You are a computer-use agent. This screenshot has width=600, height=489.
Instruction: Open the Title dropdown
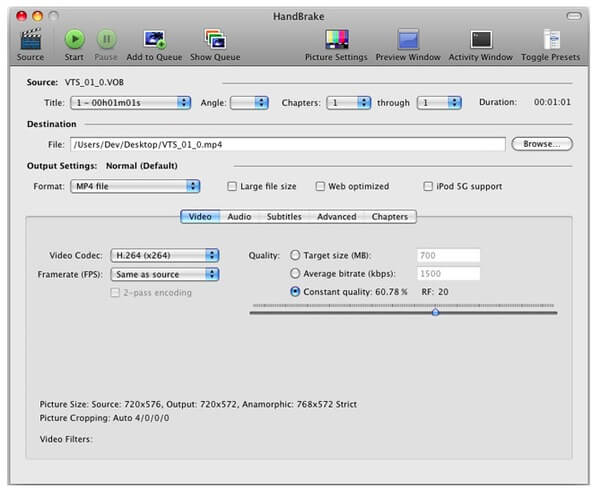130,103
